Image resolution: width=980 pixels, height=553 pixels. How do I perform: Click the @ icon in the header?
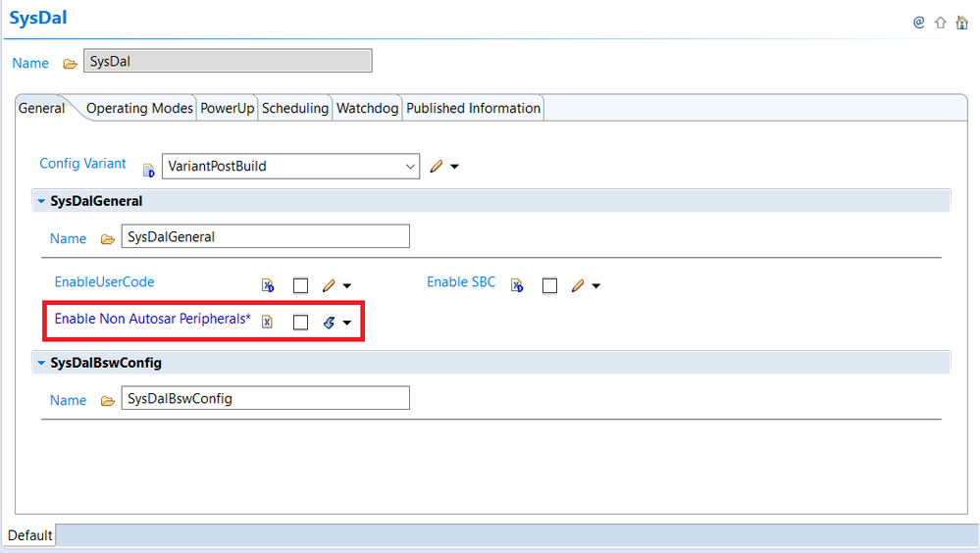point(919,22)
